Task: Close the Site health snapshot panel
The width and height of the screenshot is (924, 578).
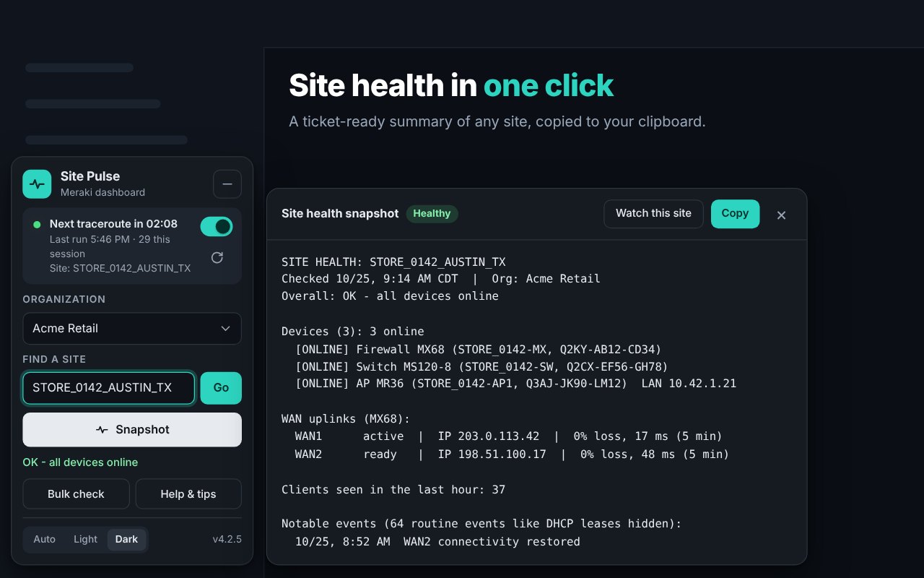Action: tap(781, 215)
